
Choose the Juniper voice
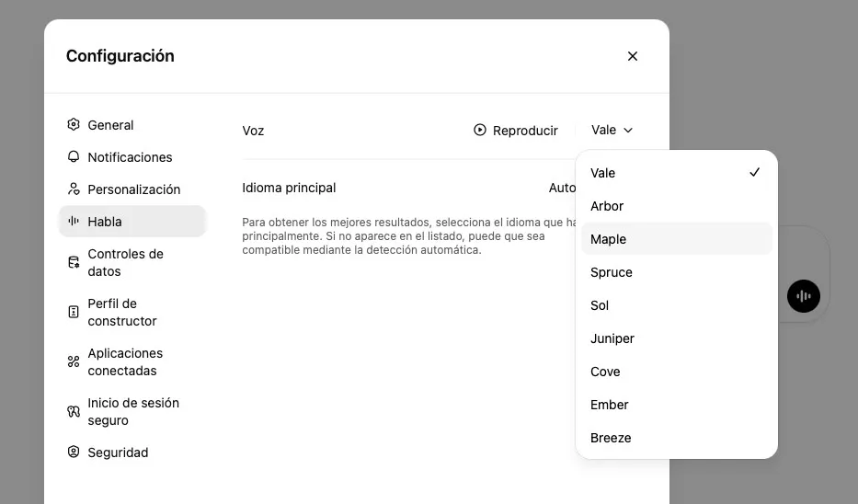coord(677,338)
